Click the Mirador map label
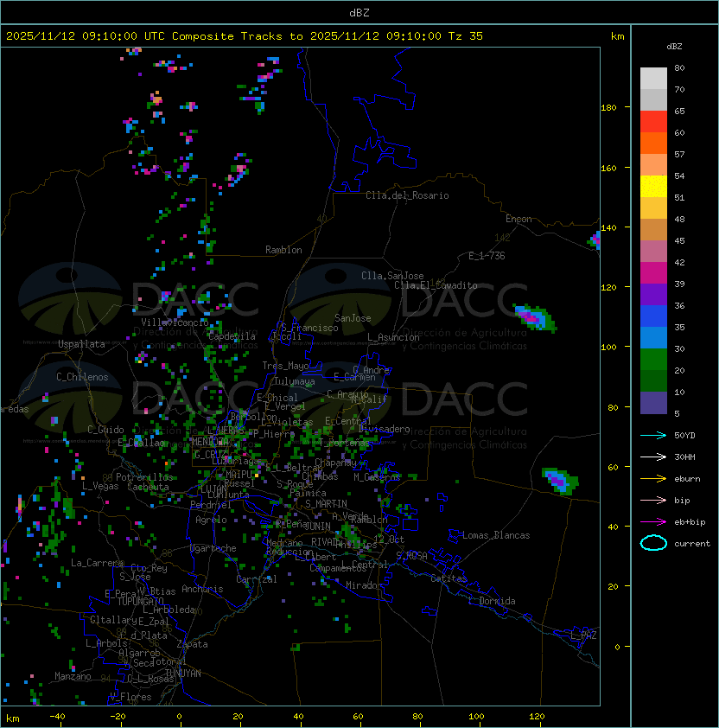The width and height of the screenshot is (719, 728). 365,585
